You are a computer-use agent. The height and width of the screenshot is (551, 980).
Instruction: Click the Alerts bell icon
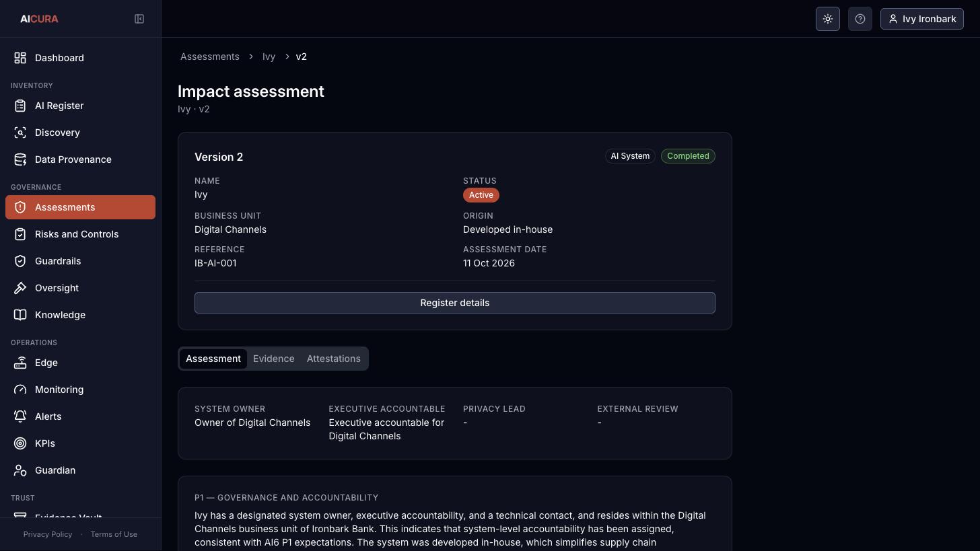[x=20, y=416]
